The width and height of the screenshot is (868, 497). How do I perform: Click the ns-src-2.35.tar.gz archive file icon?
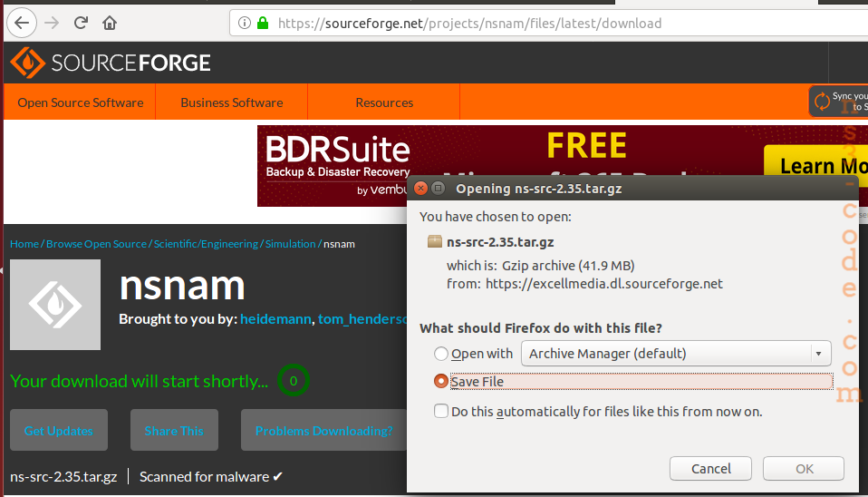435,241
